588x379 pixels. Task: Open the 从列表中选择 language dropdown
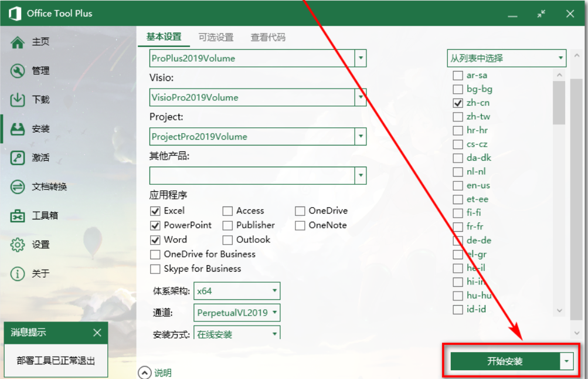(507, 58)
